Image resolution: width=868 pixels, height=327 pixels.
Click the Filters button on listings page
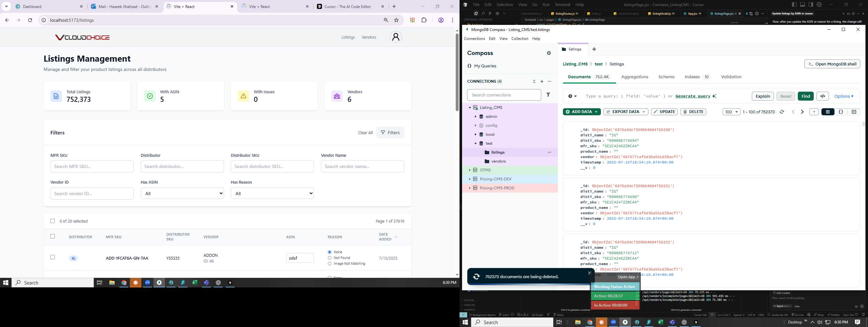[390, 133]
